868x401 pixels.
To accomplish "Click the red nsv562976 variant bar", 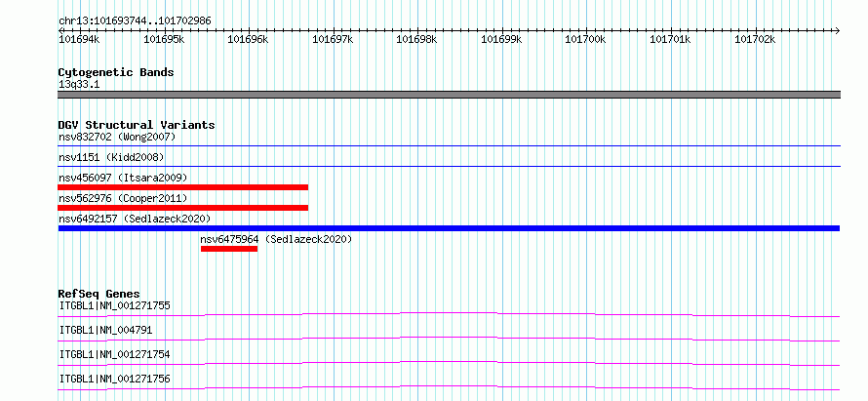I will (182, 208).
